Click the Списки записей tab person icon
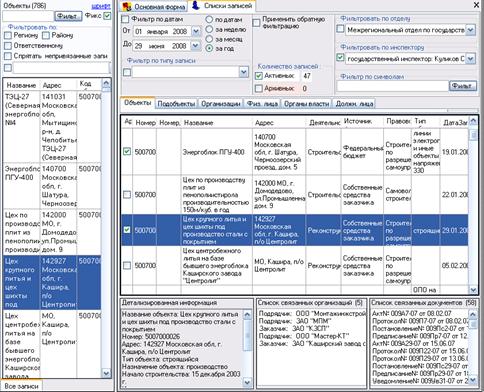This screenshot has width=484, height=392. [197, 6]
